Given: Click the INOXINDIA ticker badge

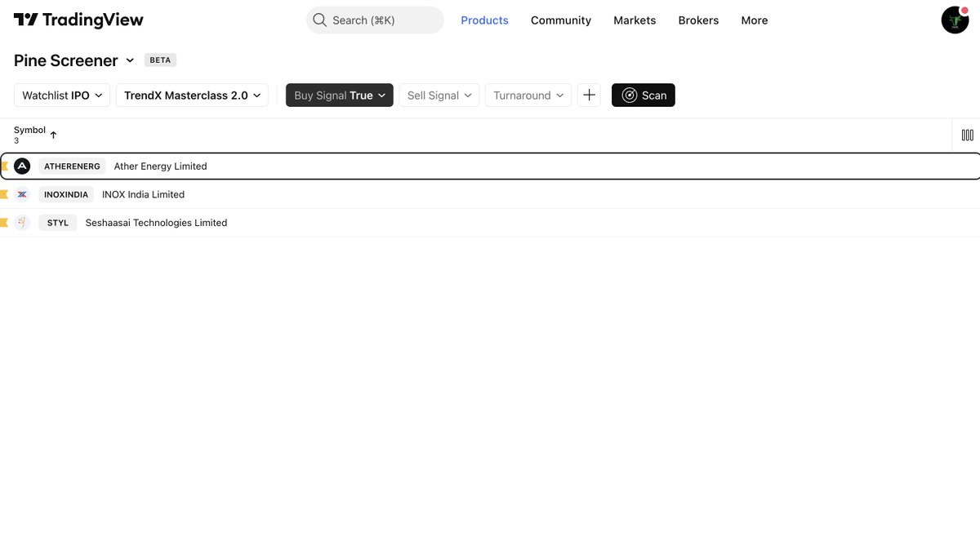Looking at the screenshot, I should 66,194.
